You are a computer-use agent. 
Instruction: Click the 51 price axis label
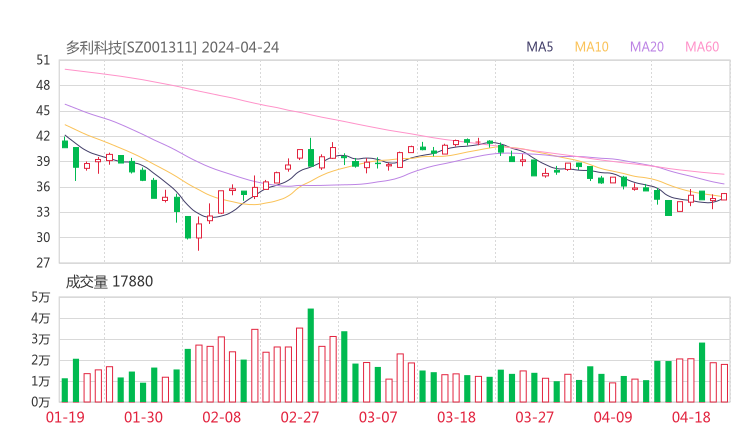click(43, 60)
